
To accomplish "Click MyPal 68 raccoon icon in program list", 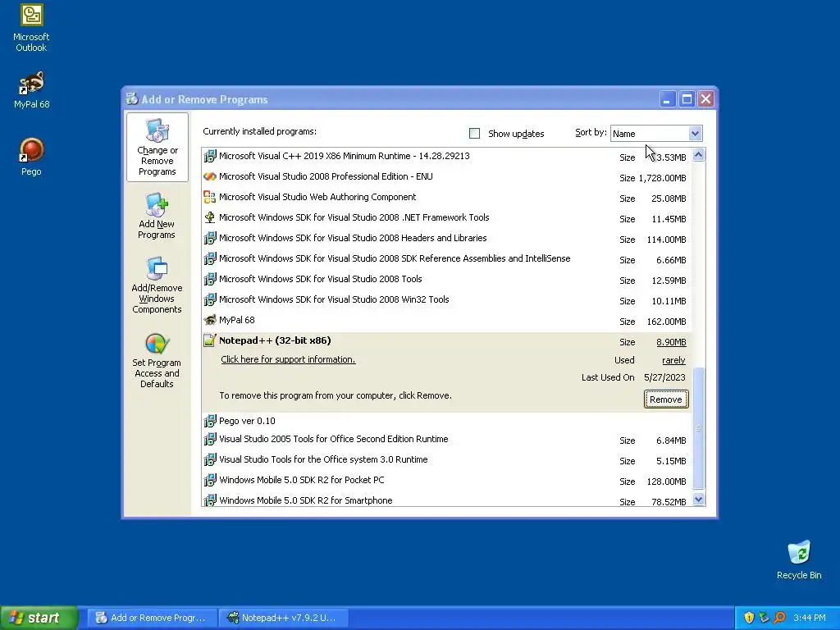I will point(210,321).
